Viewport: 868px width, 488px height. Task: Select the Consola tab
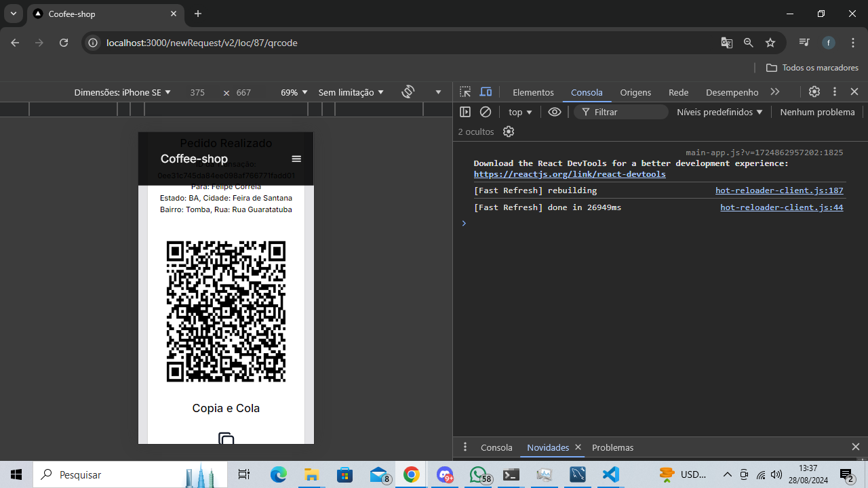[587, 92]
